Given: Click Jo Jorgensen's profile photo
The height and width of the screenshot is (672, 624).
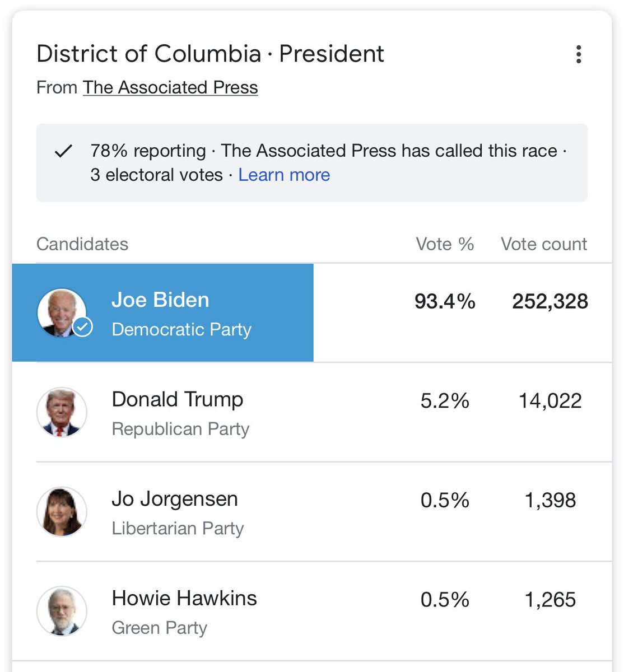Looking at the screenshot, I should pos(62,512).
